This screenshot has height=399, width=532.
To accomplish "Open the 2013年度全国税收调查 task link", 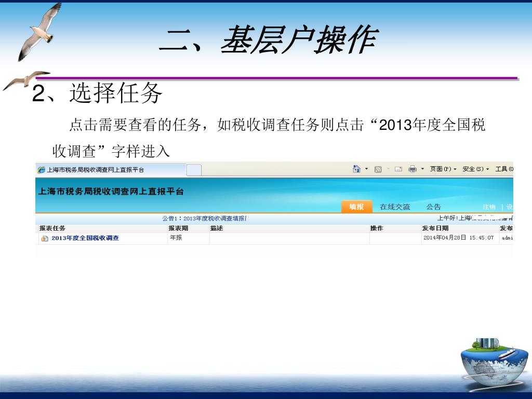I will click(85, 238).
